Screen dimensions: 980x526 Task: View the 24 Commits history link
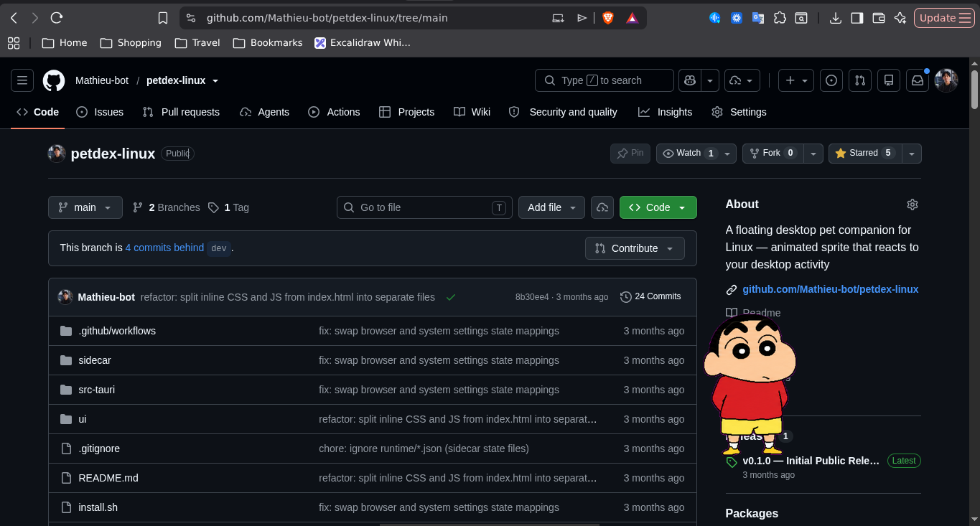tap(650, 296)
